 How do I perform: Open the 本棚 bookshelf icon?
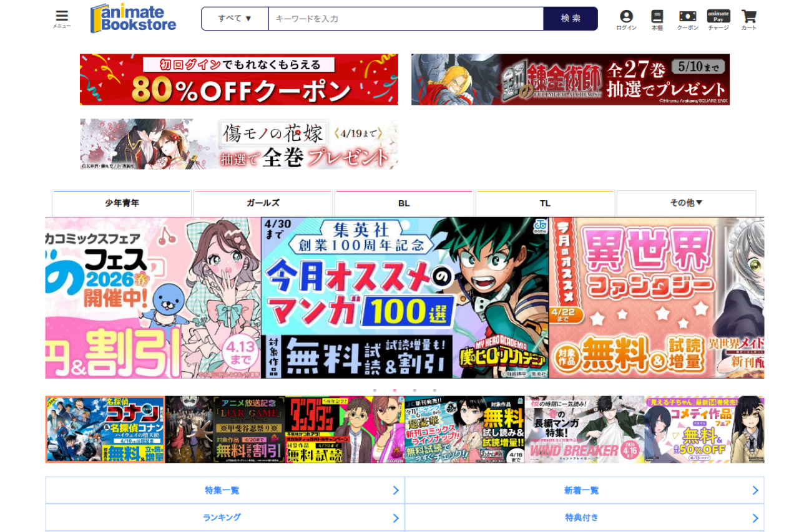point(657,19)
